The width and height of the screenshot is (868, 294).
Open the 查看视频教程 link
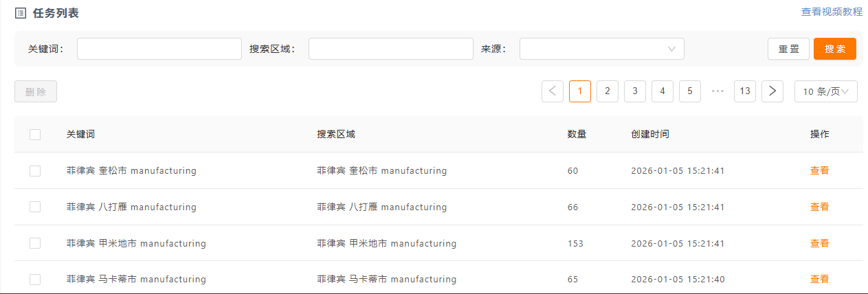point(832,12)
